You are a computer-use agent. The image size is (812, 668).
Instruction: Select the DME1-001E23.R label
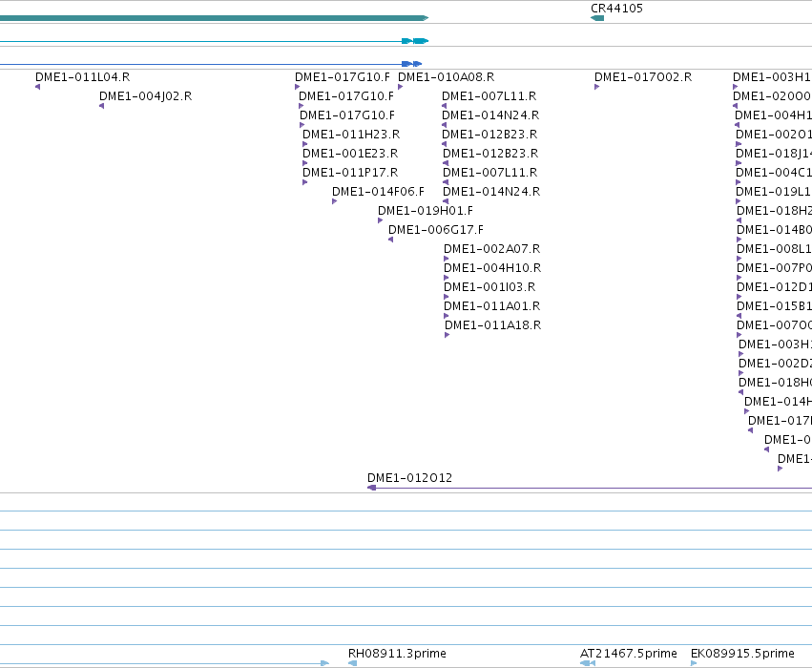pyautogui.click(x=350, y=154)
